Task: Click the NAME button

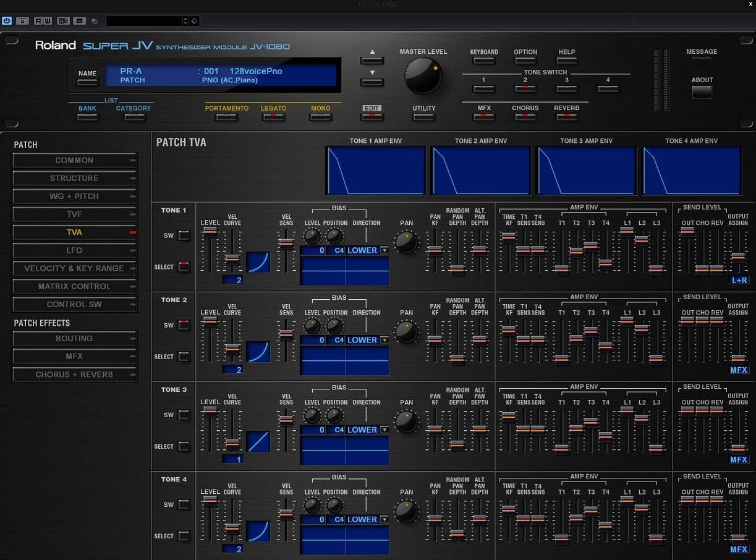Action: 88,82
